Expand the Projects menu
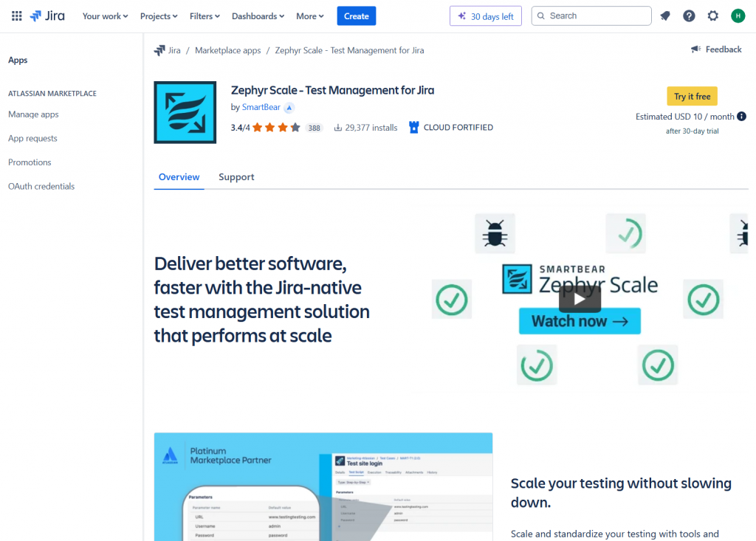 pyautogui.click(x=159, y=16)
